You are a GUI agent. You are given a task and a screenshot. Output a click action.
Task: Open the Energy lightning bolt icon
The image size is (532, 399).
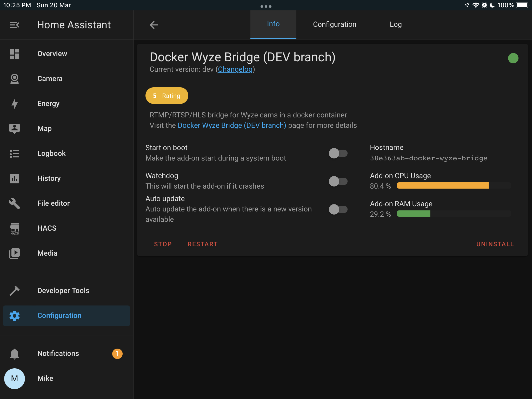(x=15, y=104)
